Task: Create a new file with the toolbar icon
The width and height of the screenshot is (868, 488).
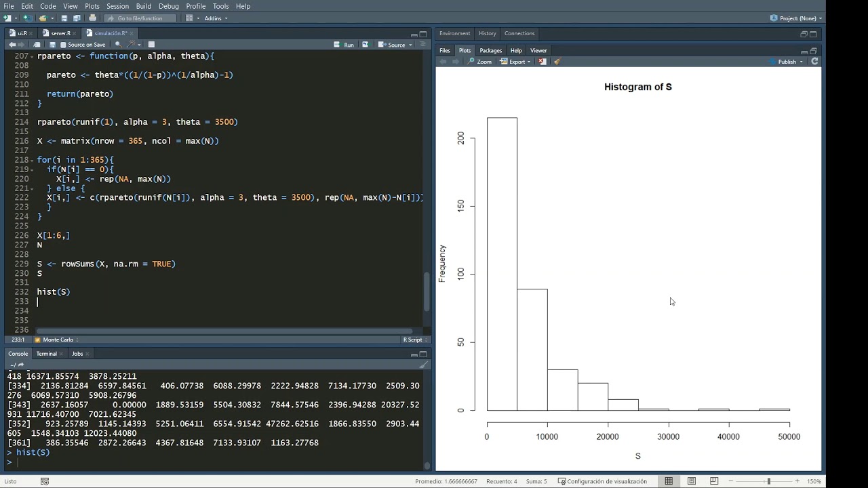Action: point(7,18)
